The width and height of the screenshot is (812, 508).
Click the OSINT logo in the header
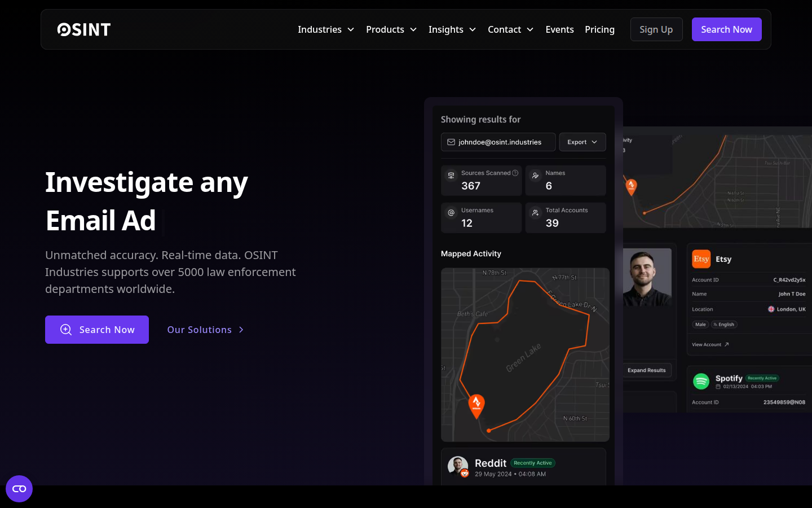(x=84, y=29)
